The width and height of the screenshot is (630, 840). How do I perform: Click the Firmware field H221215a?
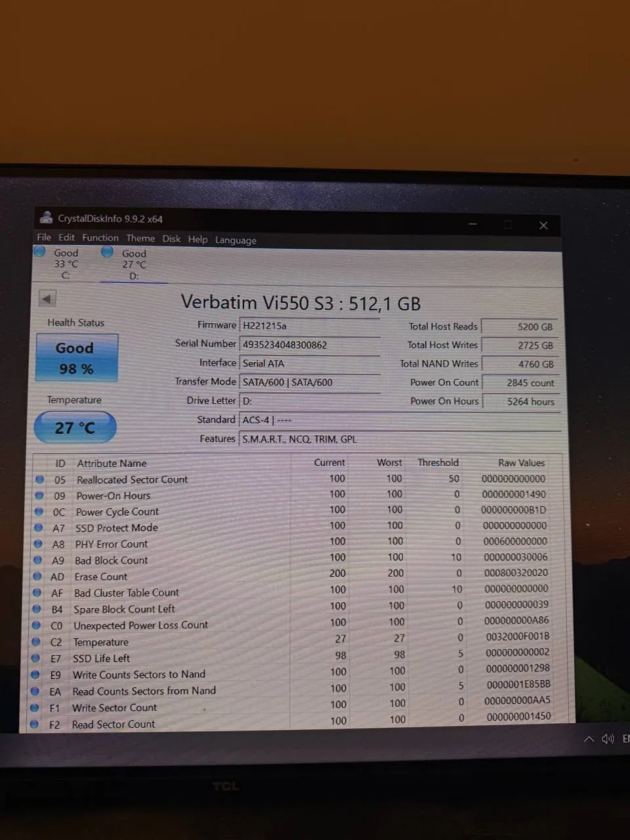tap(310, 325)
